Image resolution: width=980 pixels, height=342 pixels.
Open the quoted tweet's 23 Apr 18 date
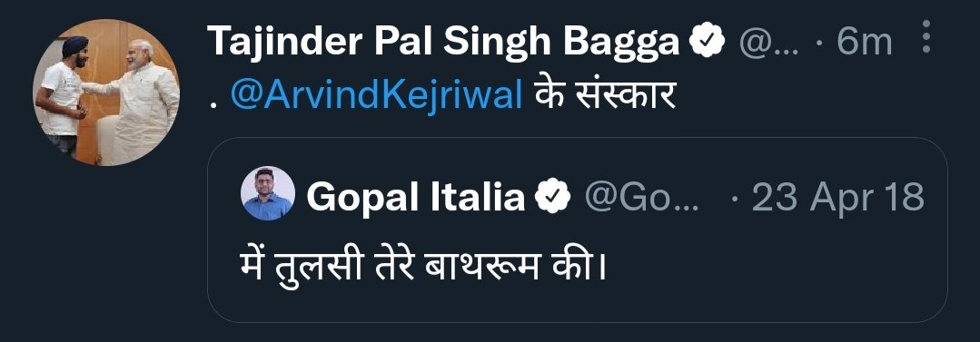pos(838,198)
